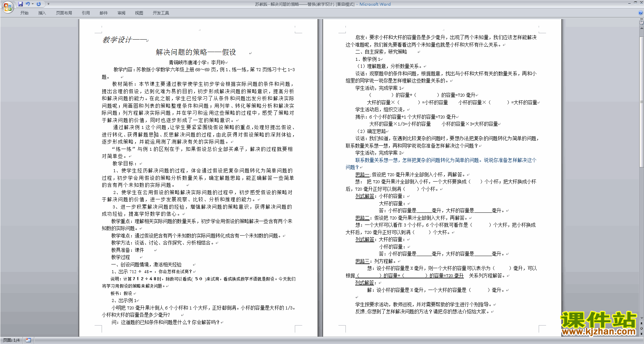The image size is (644, 344).
Task: Expand the undo history dropdown arrow
Action: click(x=33, y=4)
